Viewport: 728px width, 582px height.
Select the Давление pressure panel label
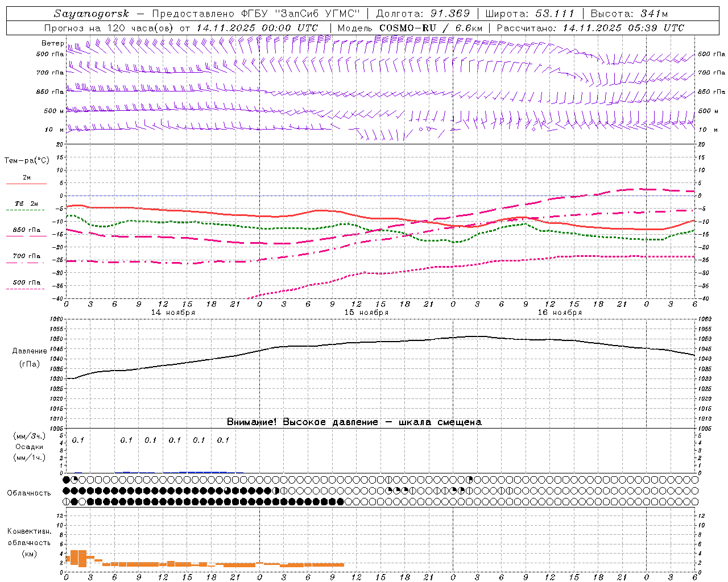[x=30, y=351]
